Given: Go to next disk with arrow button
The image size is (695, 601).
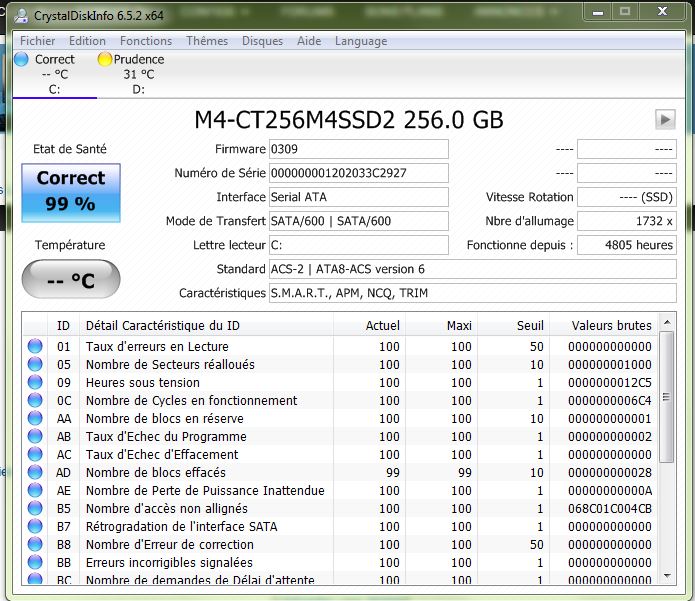Looking at the screenshot, I should pos(665,119).
